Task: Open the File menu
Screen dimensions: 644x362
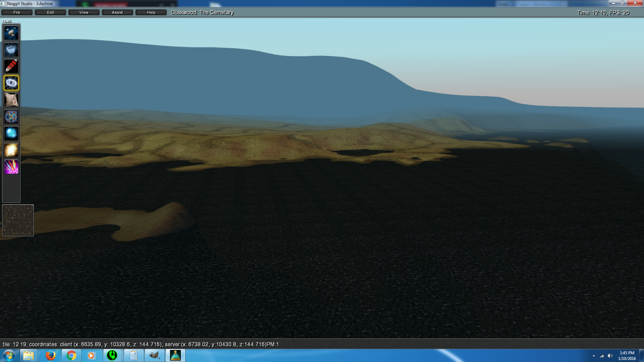Action: (x=17, y=12)
